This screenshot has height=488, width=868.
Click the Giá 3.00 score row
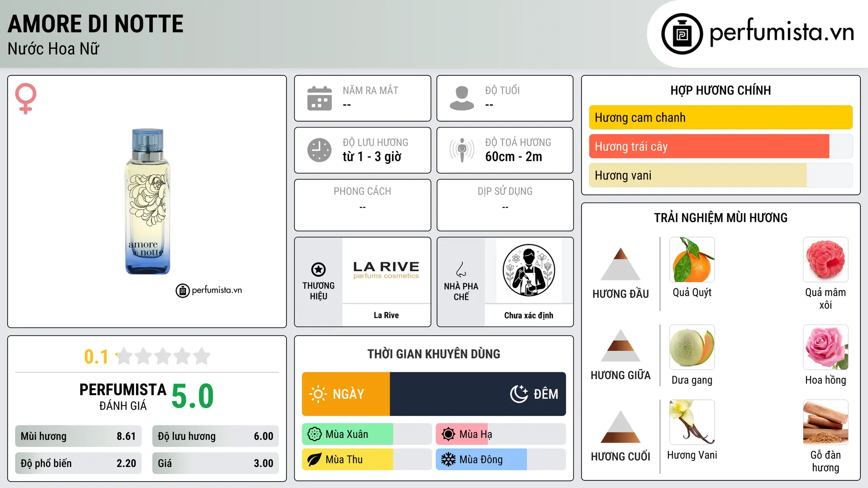pyautogui.click(x=216, y=463)
